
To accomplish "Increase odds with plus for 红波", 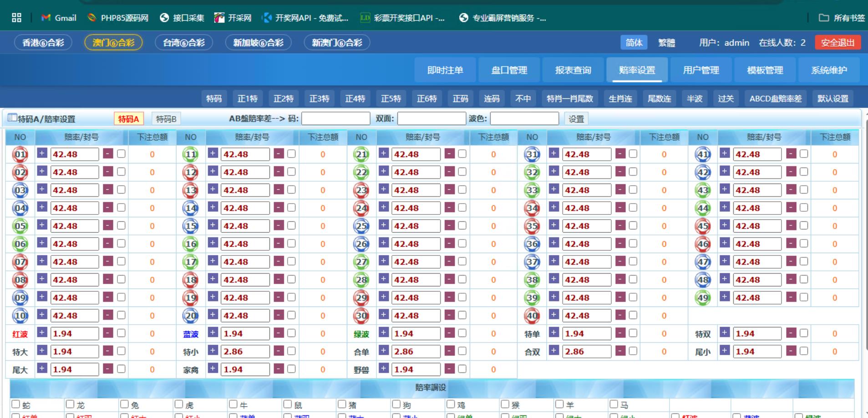I will pyautogui.click(x=42, y=333).
